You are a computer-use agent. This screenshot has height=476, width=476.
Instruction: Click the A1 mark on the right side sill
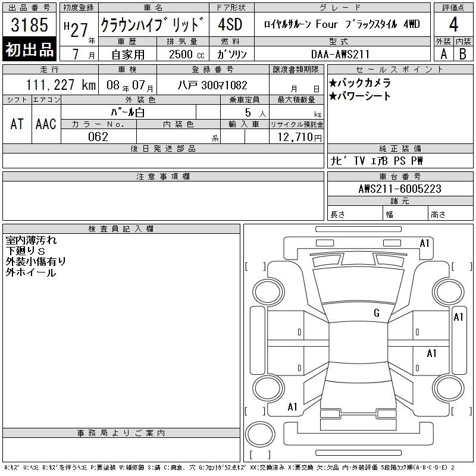(x=458, y=317)
